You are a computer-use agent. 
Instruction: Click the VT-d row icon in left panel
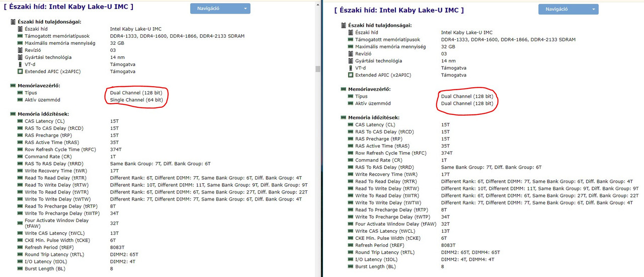coord(20,64)
